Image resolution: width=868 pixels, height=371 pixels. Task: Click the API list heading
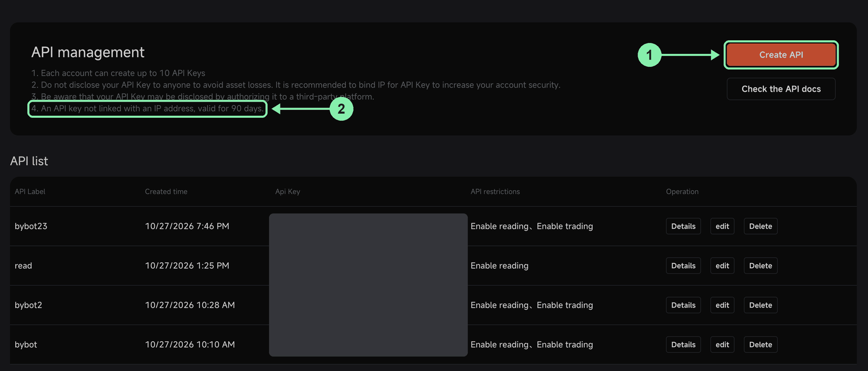(x=29, y=161)
